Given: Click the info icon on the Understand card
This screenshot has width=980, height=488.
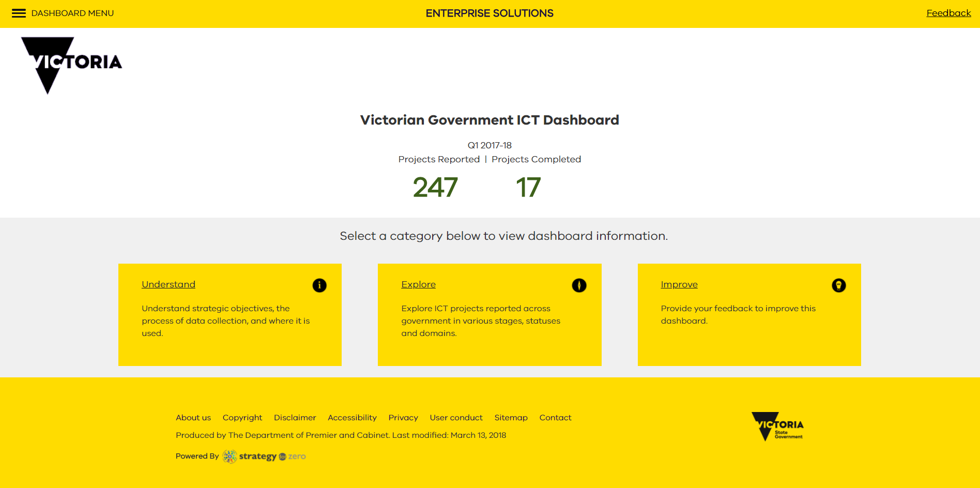Looking at the screenshot, I should (319, 285).
